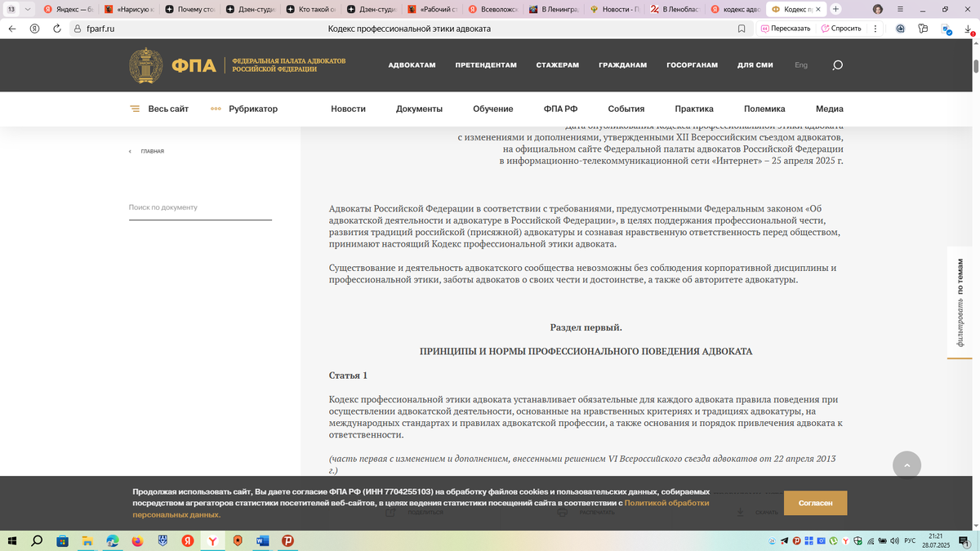Switch to the Yandex Browser taskbar icon
Viewport: 980px width, 551px height.
[212, 540]
